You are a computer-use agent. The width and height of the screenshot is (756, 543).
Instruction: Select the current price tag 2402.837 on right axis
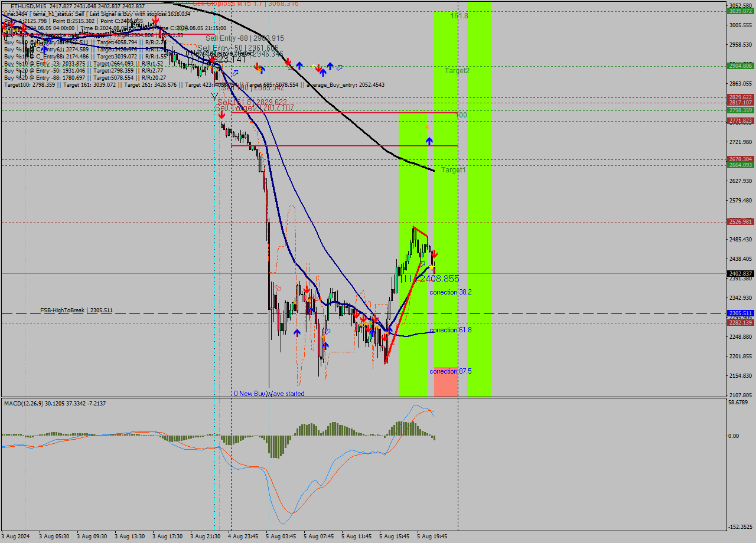[740, 273]
